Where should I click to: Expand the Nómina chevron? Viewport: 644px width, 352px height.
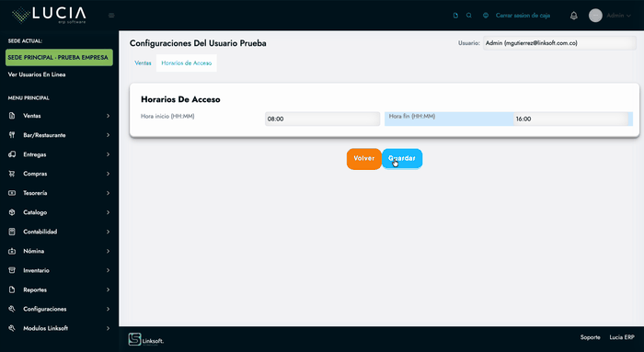108,251
